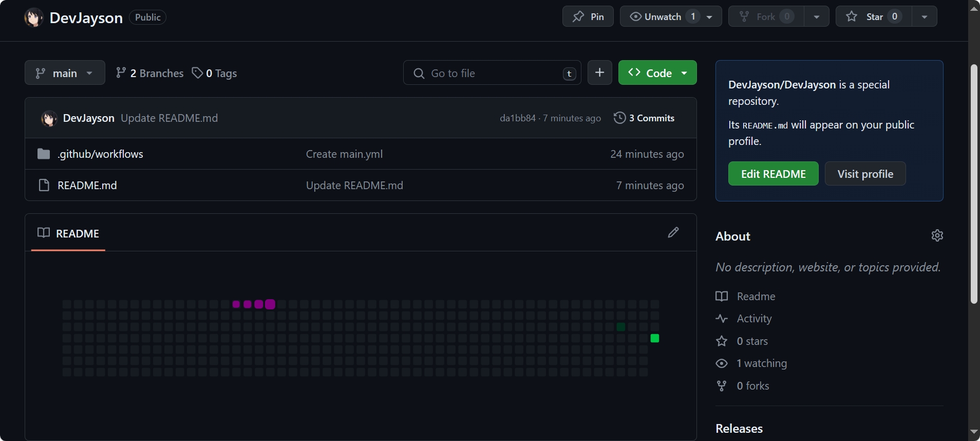The width and height of the screenshot is (980, 441).
Task: Click the folder icon next to .github/workflows
Action: (44, 154)
